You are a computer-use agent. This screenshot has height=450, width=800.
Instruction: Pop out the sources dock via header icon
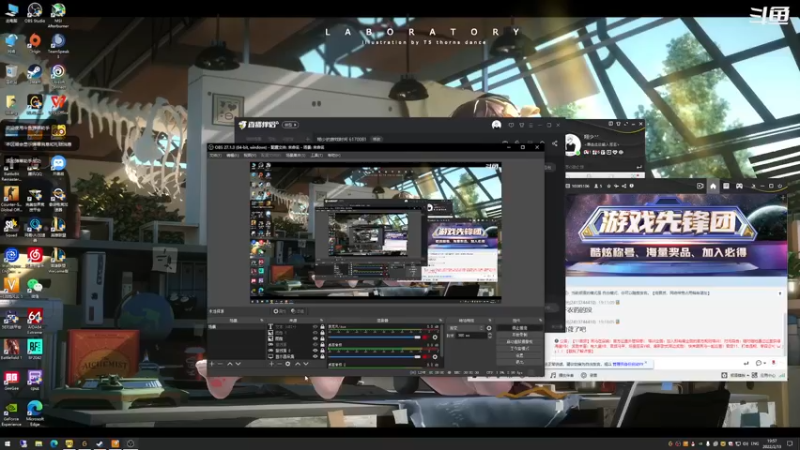(321, 320)
